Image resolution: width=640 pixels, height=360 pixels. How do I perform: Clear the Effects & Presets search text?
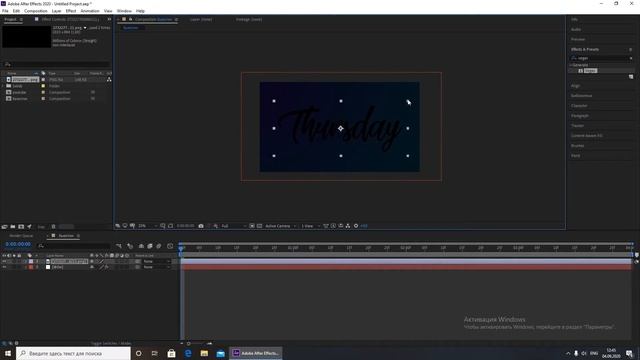click(631, 58)
